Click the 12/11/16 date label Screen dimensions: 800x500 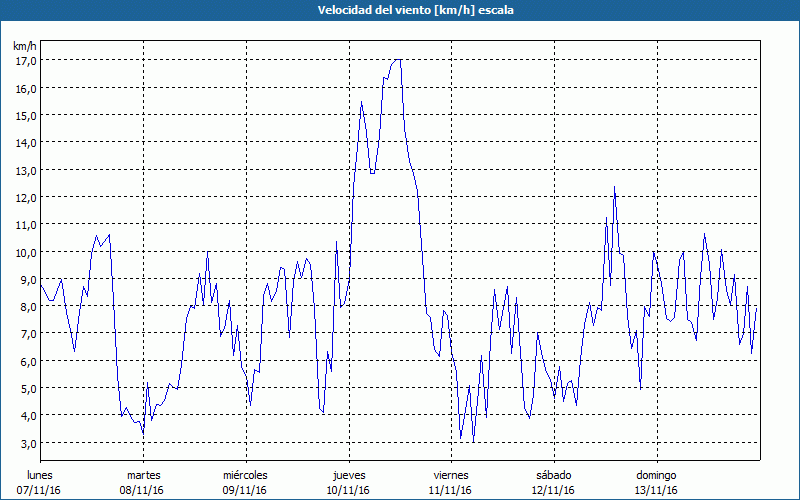553,490
